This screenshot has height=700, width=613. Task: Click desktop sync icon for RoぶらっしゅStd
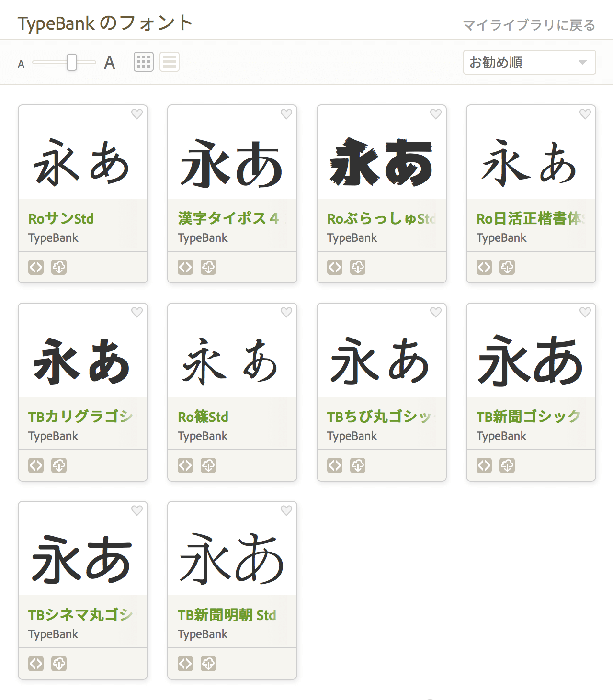(x=358, y=267)
